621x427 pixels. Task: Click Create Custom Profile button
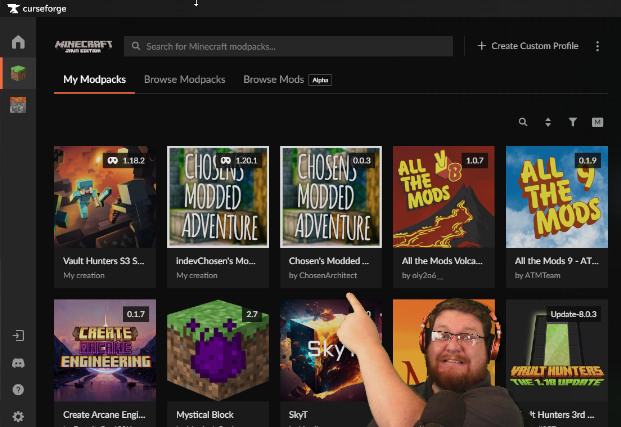click(x=528, y=46)
